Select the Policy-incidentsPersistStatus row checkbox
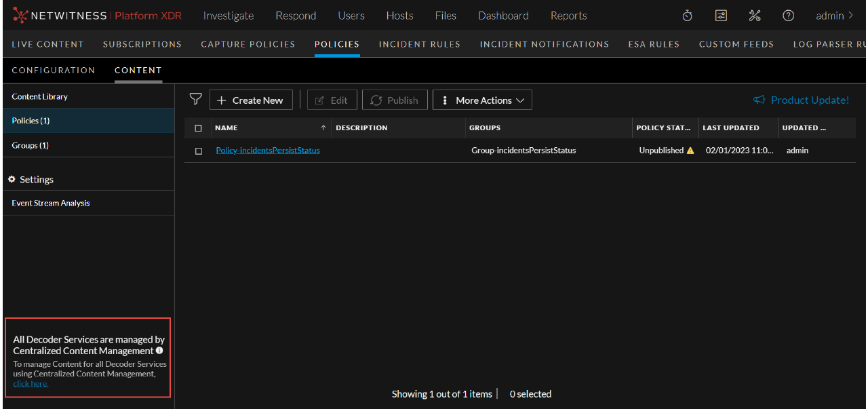Viewport: 868px width, 409px height. (198, 150)
